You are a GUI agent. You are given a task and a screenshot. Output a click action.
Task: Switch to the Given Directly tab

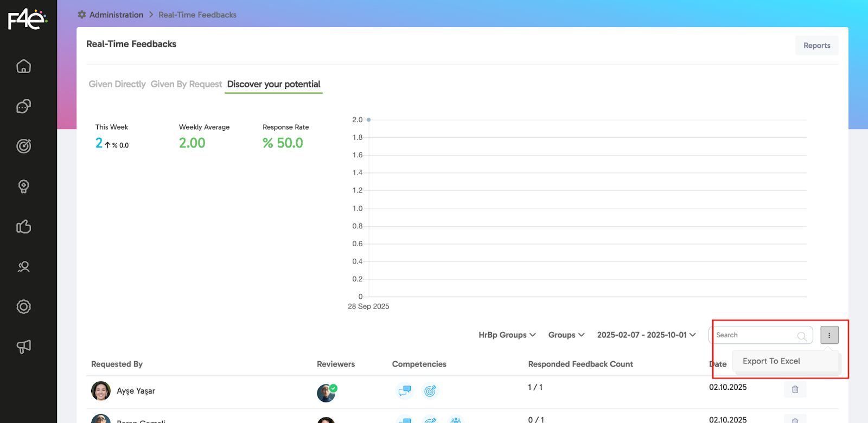[117, 84]
